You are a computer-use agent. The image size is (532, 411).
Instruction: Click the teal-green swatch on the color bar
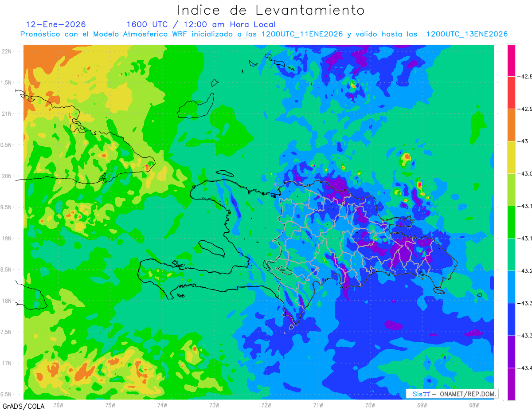511,254
